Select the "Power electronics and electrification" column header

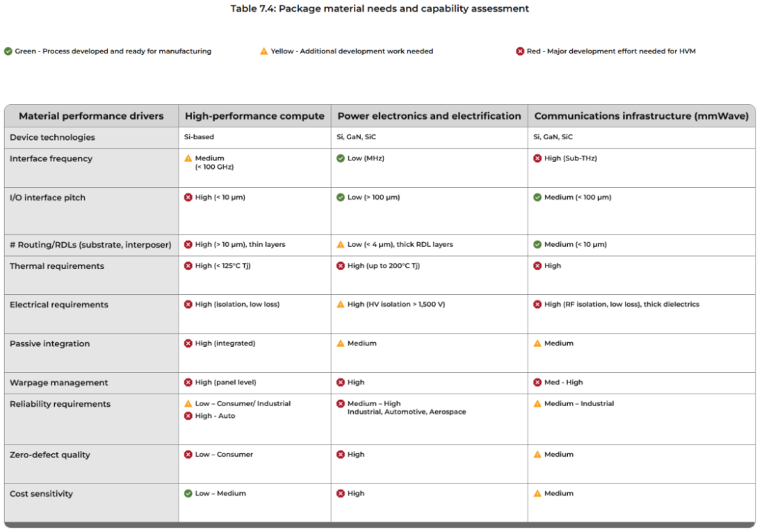[429, 116]
